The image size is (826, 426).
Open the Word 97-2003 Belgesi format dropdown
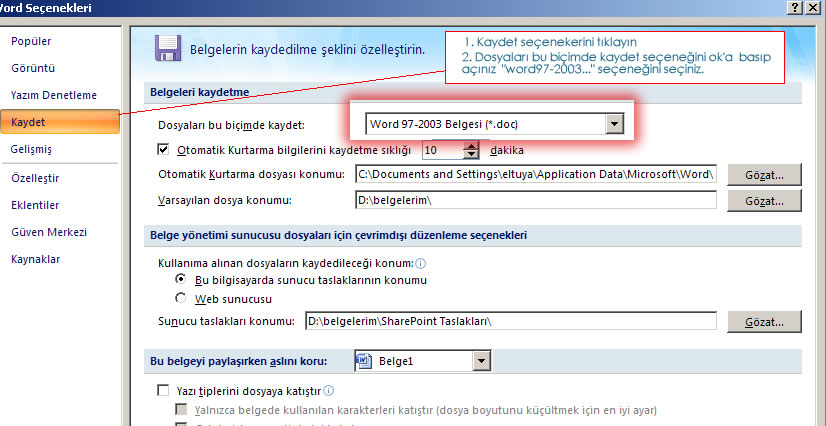point(615,124)
